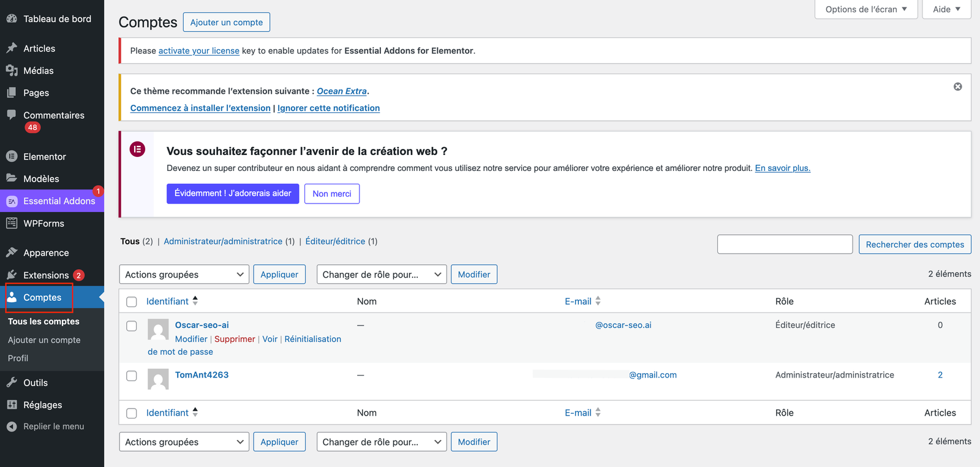The width and height of the screenshot is (980, 467).
Task: Open Ajouter un compte submenu item
Action: 44,340
